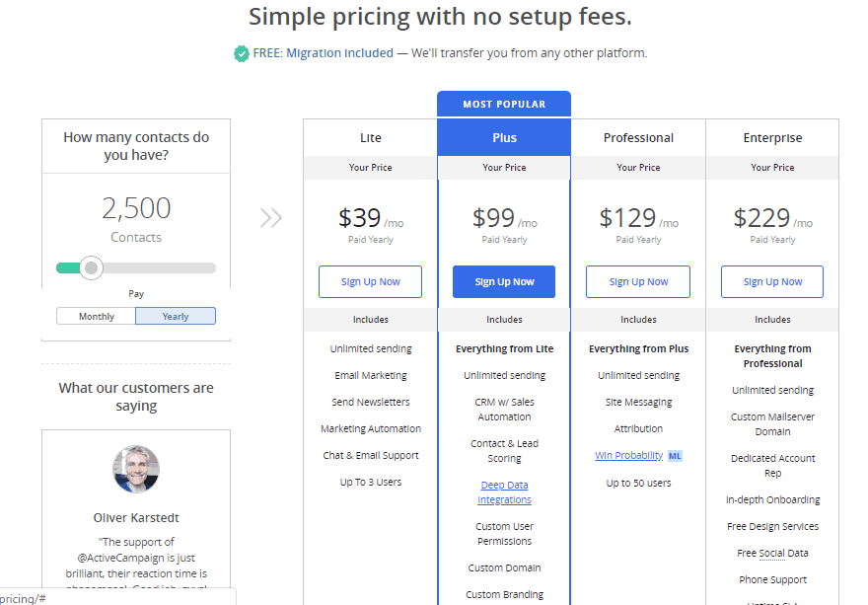Sign up for the Lite plan

pos(370,282)
